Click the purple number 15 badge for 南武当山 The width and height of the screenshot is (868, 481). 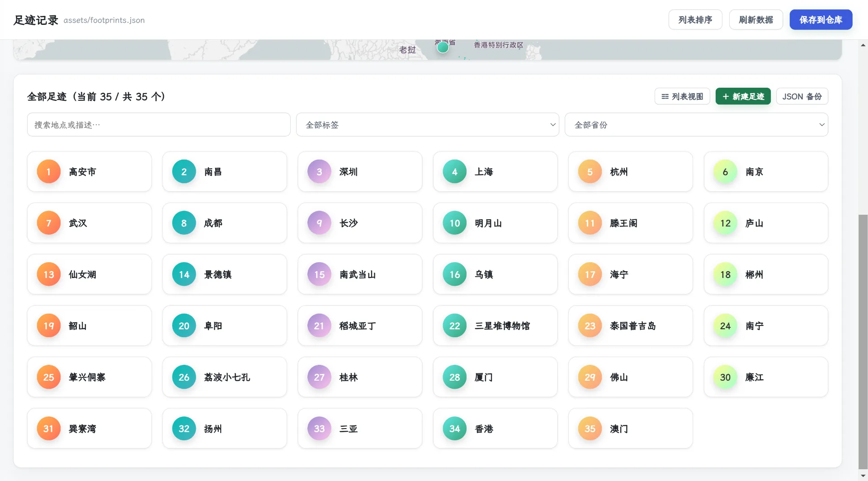tap(319, 274)
